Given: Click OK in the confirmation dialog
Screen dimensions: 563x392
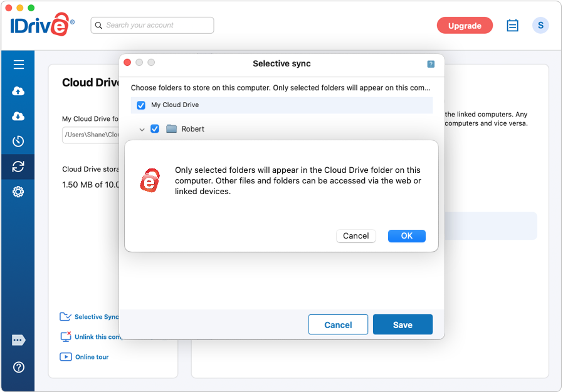Looking at the screenshot, I should [407, 236].
